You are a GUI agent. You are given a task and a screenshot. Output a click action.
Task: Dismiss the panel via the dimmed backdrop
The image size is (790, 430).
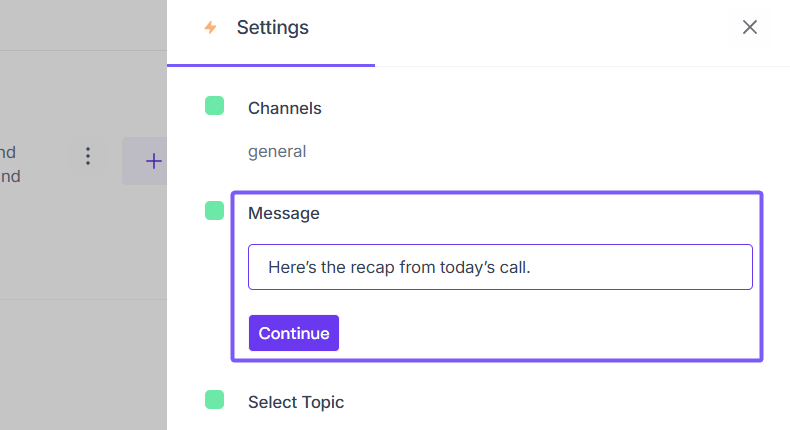[x=80, y=360]
